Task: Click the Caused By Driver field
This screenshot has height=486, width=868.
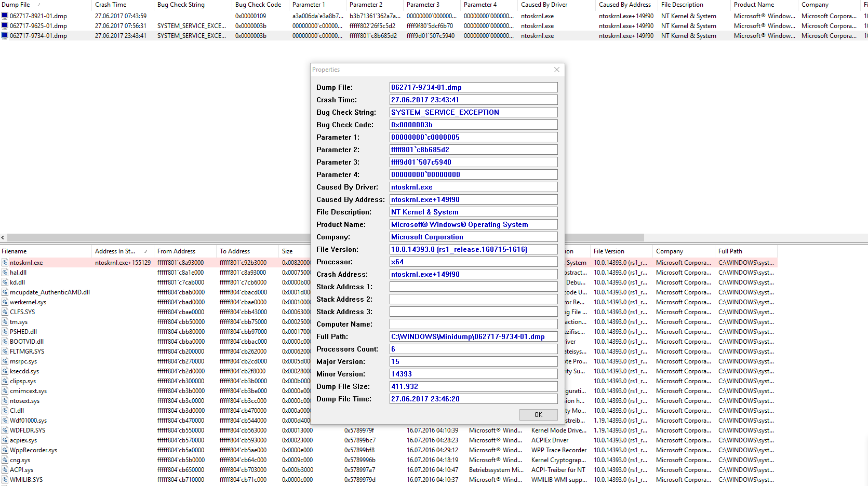Action: click(x=474, y=187)
